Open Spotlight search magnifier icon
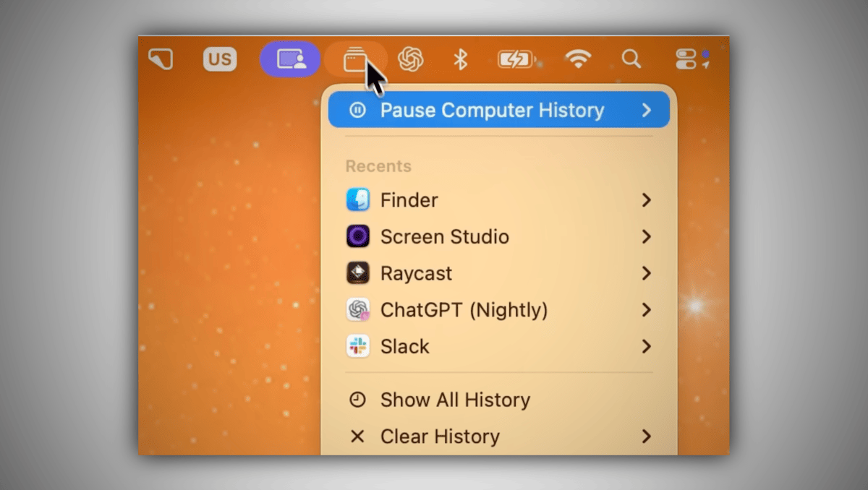The height and width of the screenshot is (490, 868). [x=631, y=59]
